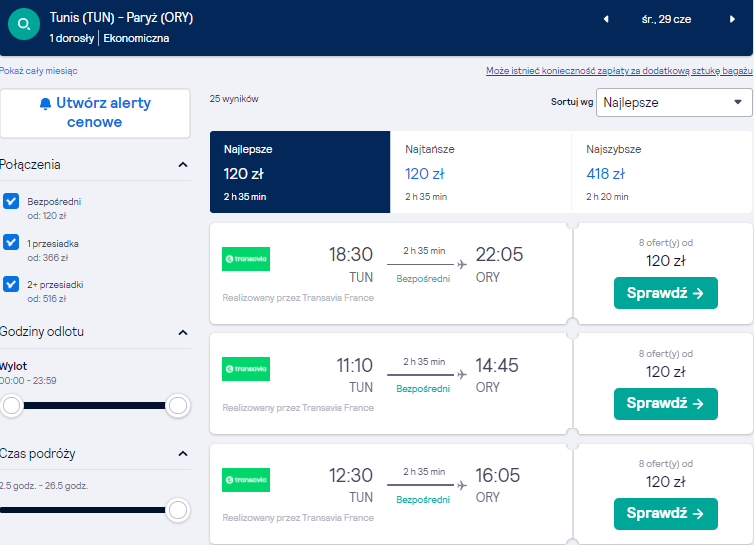Open the Sortuj wg Najlepsze dropdown

(x=674, y=102)
